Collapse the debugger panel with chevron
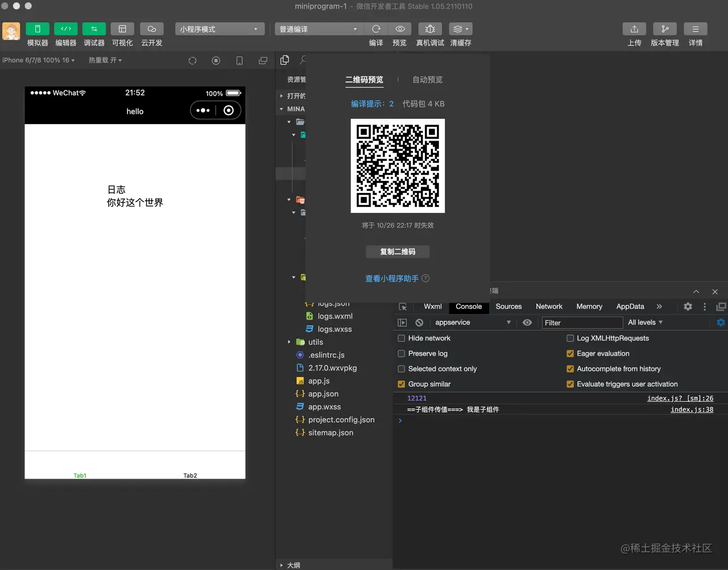The width and height of the screenshot is (728, 570). (696, 291)
